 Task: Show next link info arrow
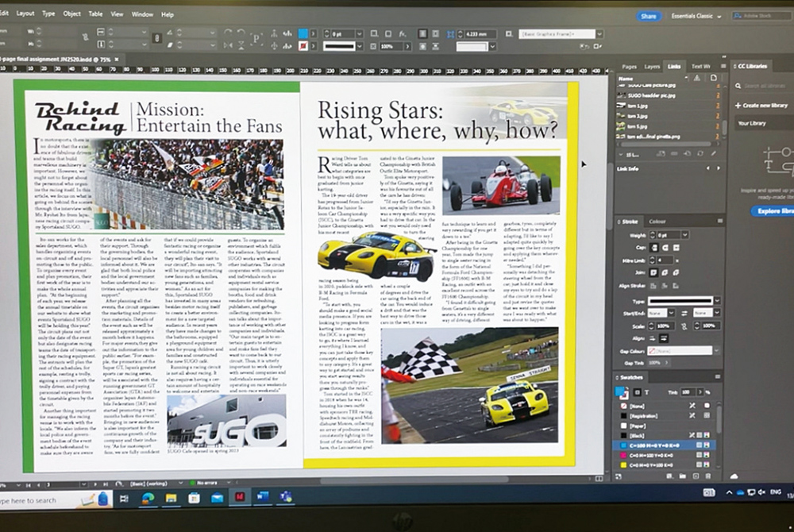(x=719, y=168)
